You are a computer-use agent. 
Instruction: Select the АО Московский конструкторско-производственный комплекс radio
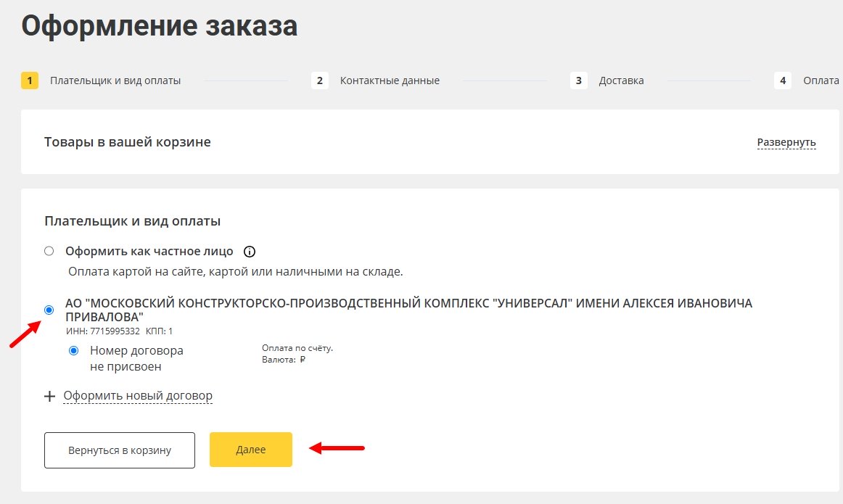49,310
